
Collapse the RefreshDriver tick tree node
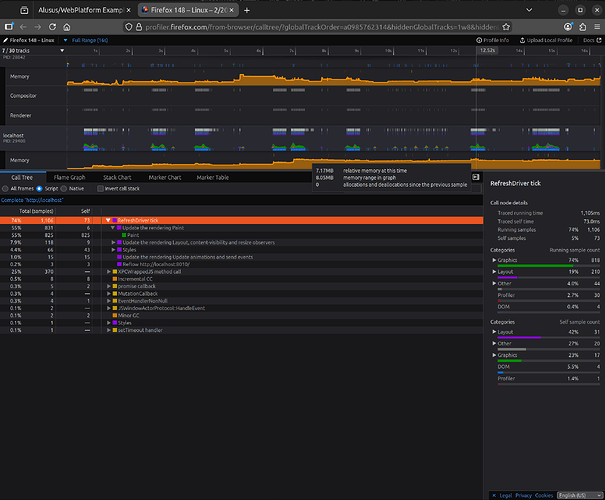coord(108,219)
